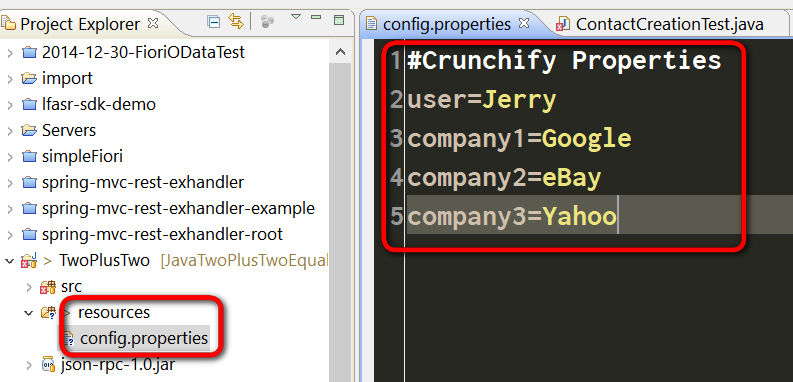Close the Project Explorer view tab
793x382 pixels.
coord(153,23)
